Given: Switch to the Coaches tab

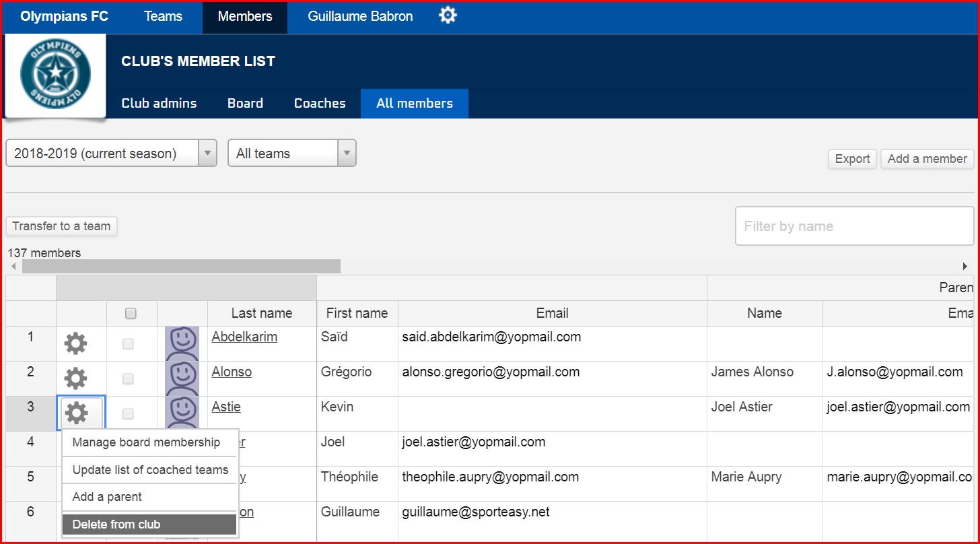Looking at the screenshot, I should [x=320, y=103].
